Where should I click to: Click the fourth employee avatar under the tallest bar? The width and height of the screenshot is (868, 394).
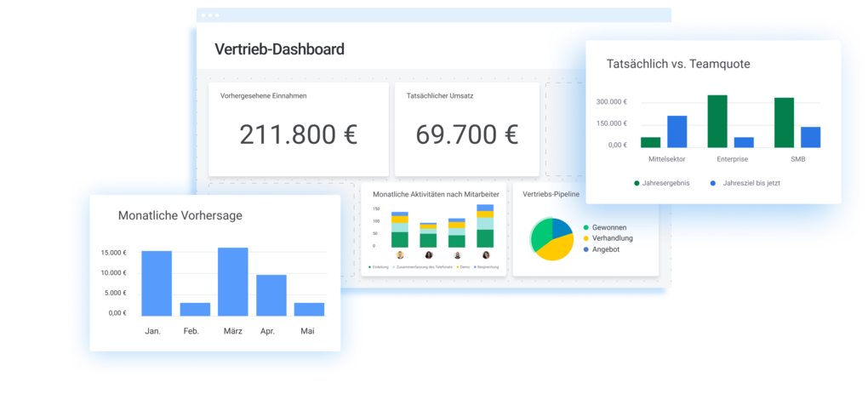[486, 255]
